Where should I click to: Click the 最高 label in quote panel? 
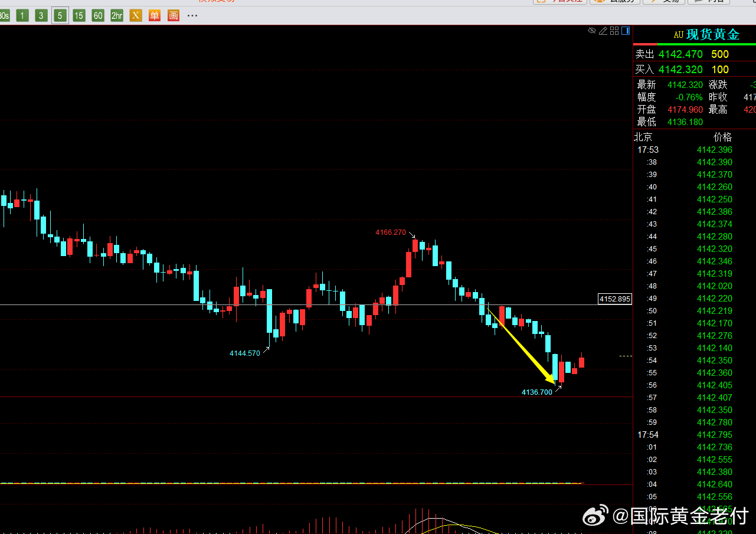pos(718,110)
